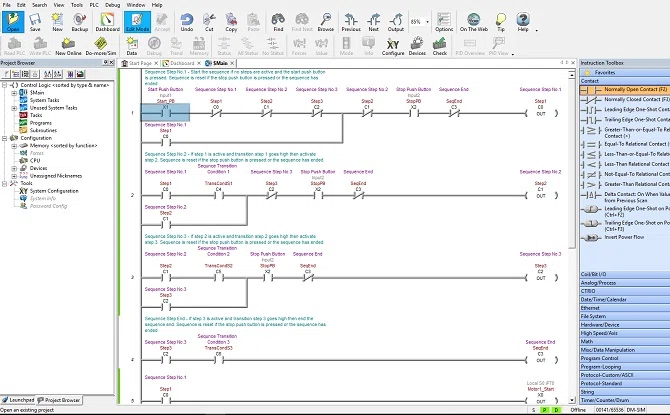Toggle the Project Browser pin
The image size is (670, 415).
coord(105,63)
